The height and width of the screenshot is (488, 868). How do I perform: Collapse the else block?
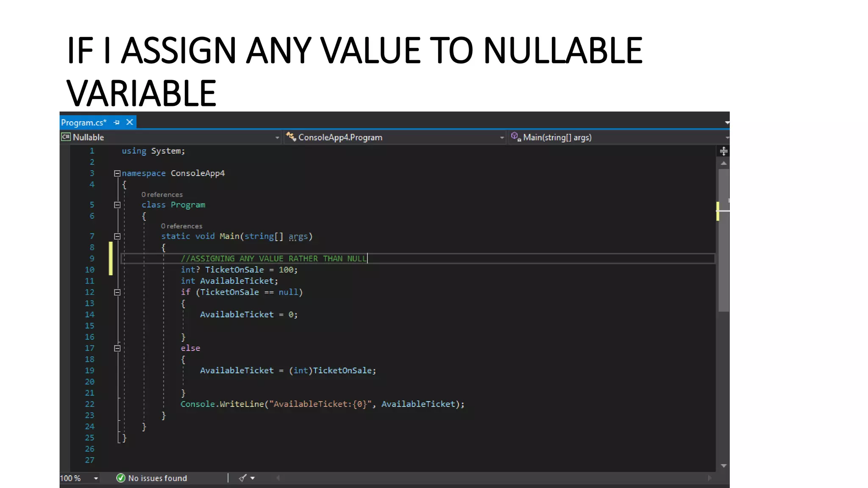pyautogui.click(x=117, y=348)
